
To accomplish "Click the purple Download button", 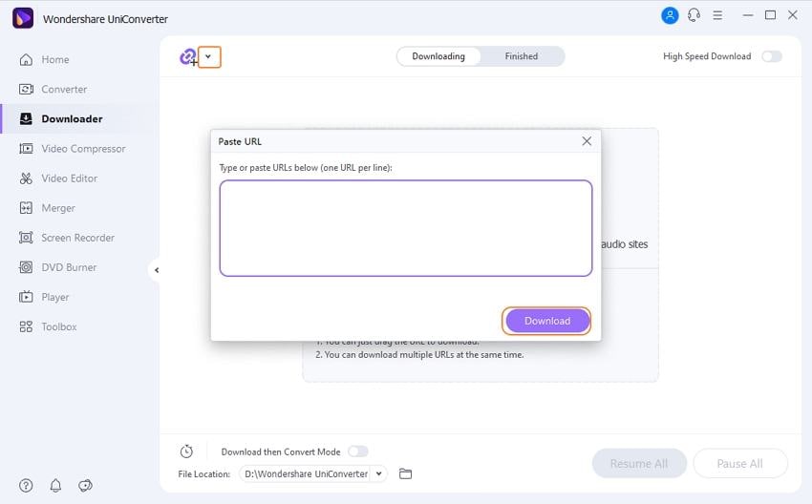I will [x=547, y=321].
